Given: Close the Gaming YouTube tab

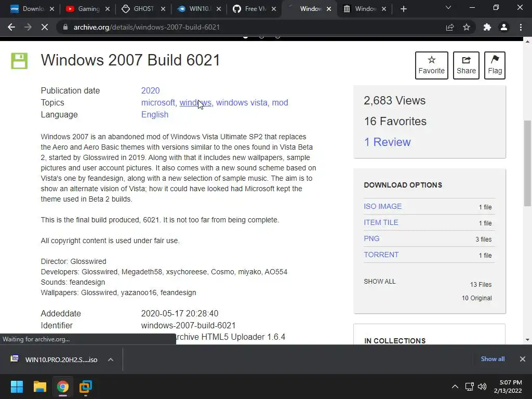Looking at the screenshot, I should (x=108, y=9).
